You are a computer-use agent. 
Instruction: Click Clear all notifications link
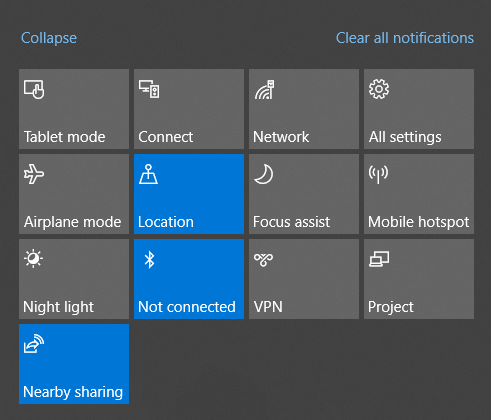[x=405, y=38]
